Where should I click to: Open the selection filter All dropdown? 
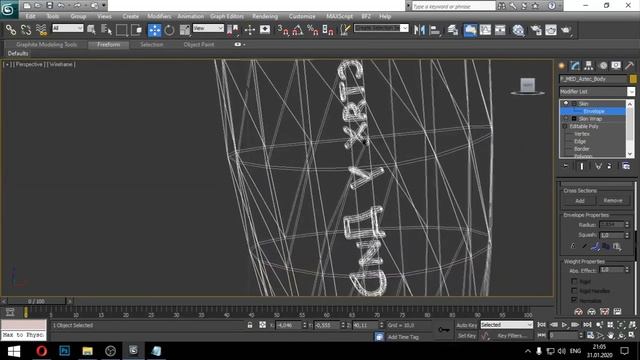67,28
